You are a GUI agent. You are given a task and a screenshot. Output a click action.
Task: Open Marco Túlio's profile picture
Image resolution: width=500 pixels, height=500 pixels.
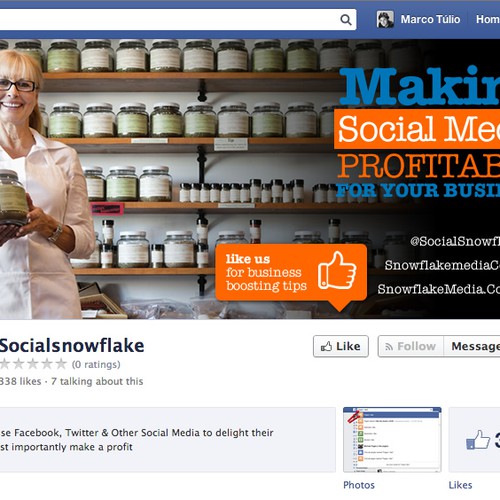click(385, 19)
